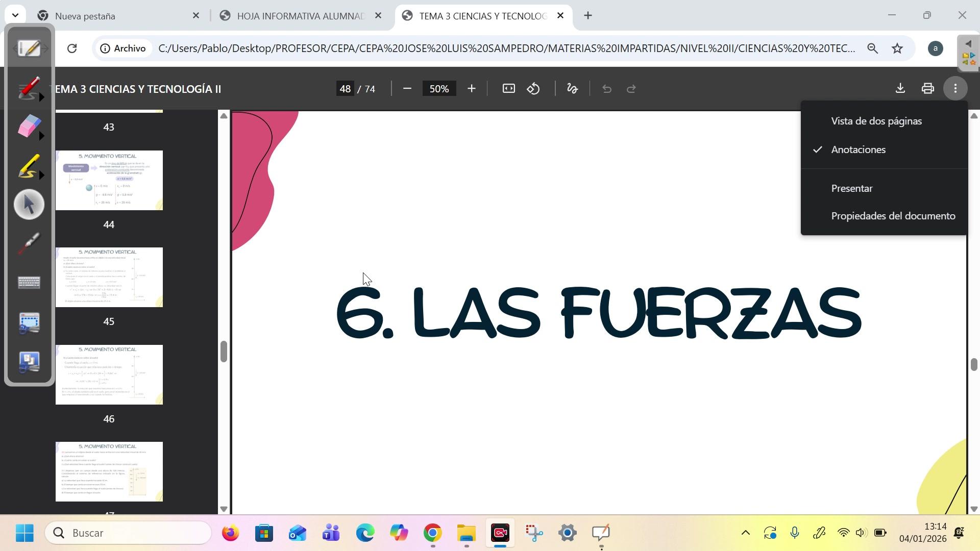The height and width of the screenshot is (551, 980).
Task: Click the rotate counterclockwise icon
Action: [x=533, y=89]
